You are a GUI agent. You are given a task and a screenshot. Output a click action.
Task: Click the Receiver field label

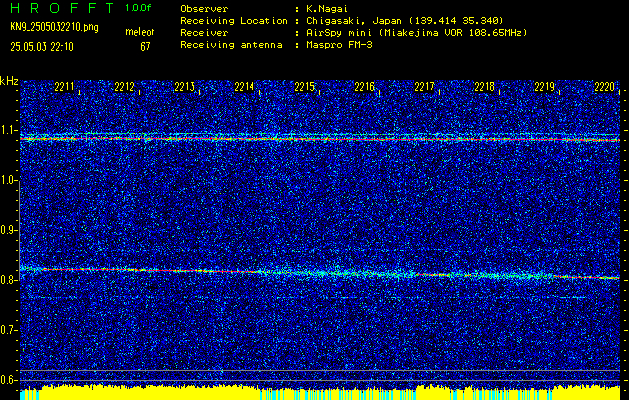pos(204,32)
